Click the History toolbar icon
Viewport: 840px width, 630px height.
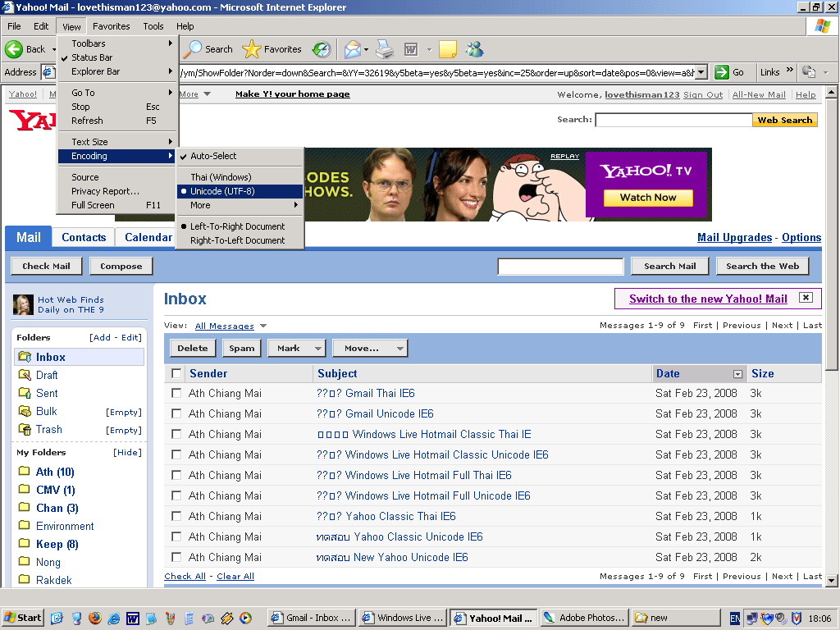tap(322, 49)
